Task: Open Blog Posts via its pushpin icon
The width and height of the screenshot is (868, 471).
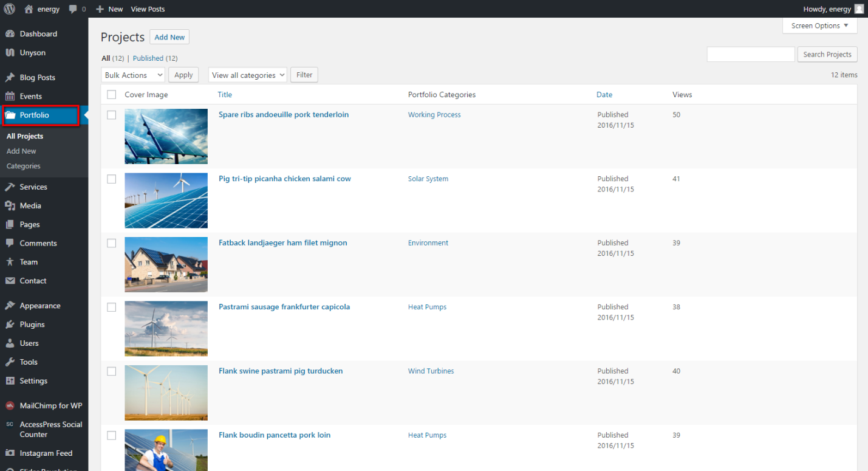Action: coord(10,78)
